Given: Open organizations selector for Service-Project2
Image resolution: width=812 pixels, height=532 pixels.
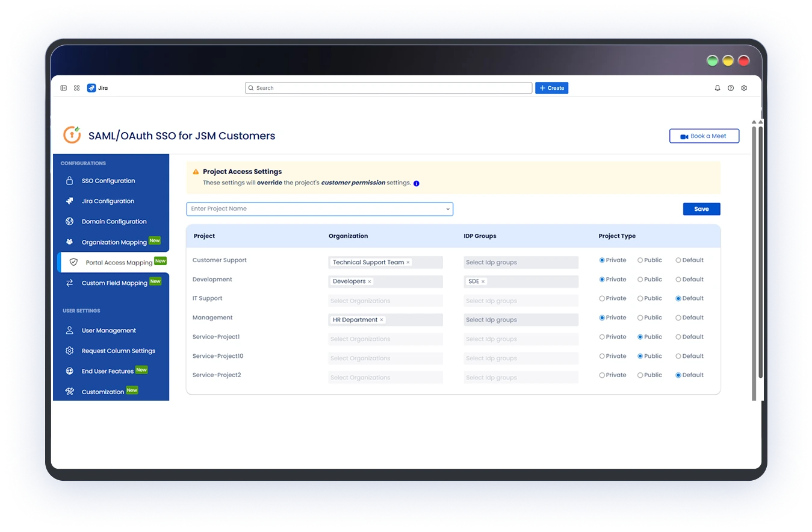Looking at the screenshot, I should (385, 378).
